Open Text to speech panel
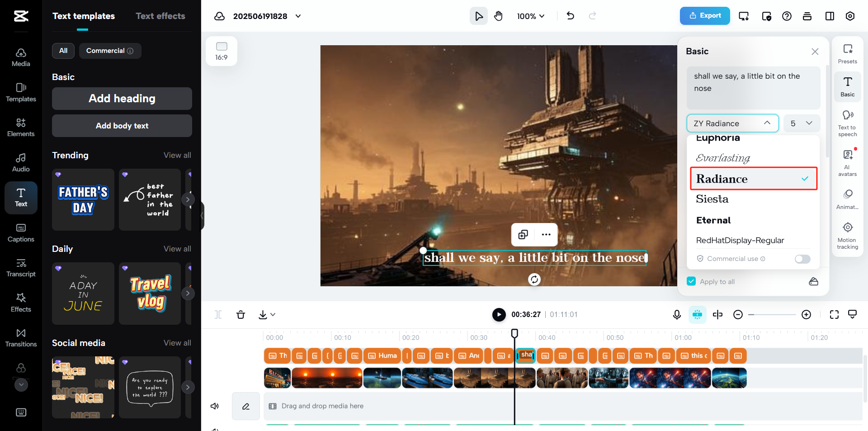868x431 pixels. [x=847, y=123]
